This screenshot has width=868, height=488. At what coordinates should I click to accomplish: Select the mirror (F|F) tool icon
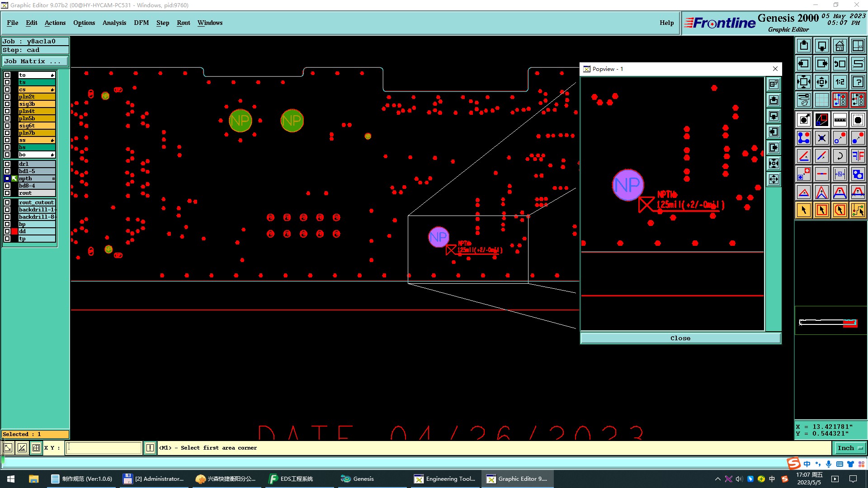point(858,156)
